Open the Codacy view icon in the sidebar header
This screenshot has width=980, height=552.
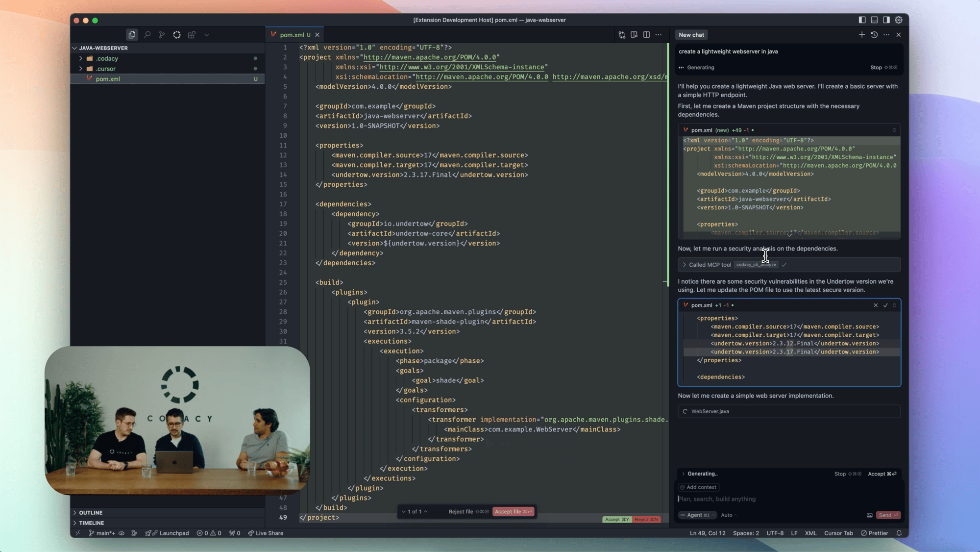click(177, 35)
